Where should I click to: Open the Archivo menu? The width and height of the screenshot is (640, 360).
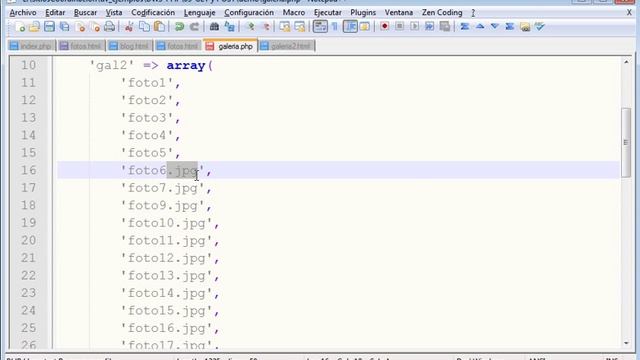[23, 13]
